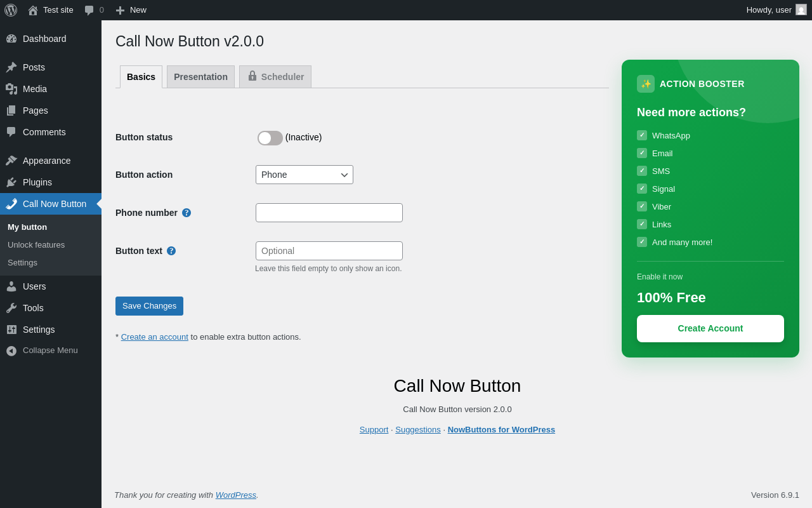Open the Test site home icon
The image size is (812, 508).
[x=33, y=10]
